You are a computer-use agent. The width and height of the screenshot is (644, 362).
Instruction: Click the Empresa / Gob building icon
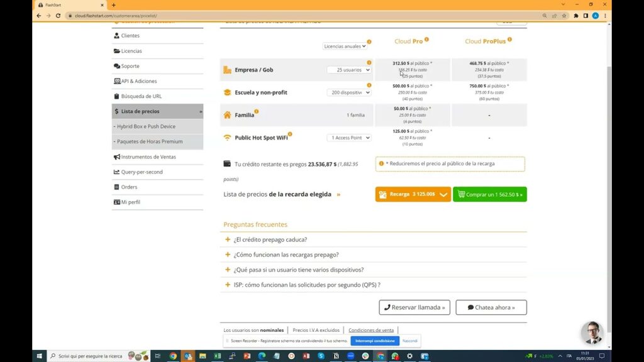coord(227,70)
